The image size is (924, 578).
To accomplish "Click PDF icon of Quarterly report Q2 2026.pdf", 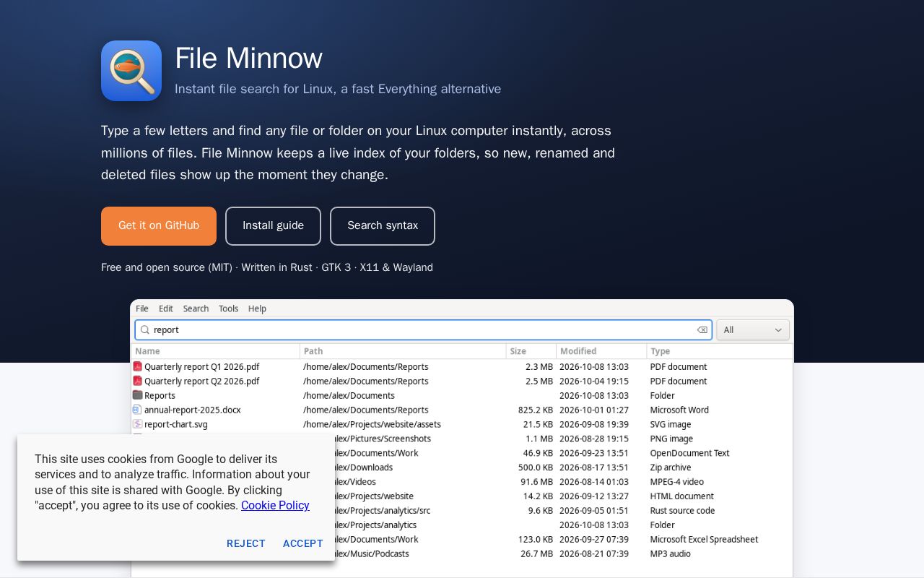I will [137, 381].
